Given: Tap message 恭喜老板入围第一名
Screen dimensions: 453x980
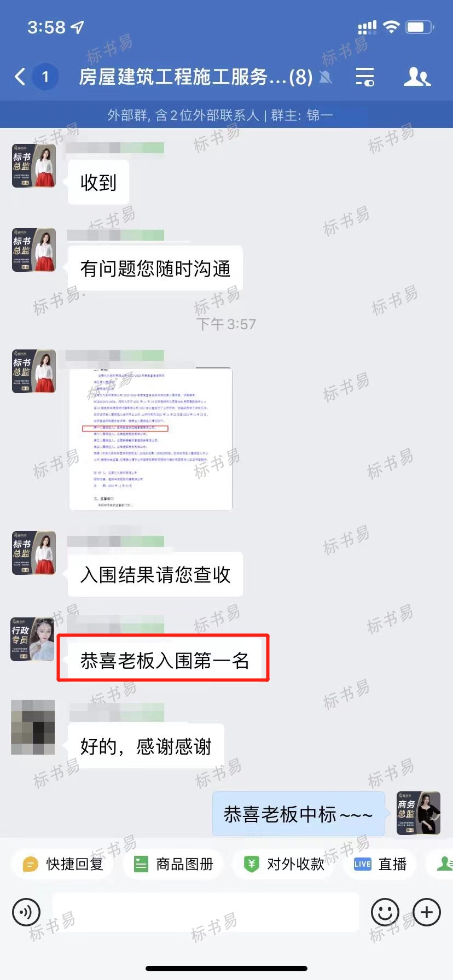Looking at the screenshot, I should (x=164, y=661).
